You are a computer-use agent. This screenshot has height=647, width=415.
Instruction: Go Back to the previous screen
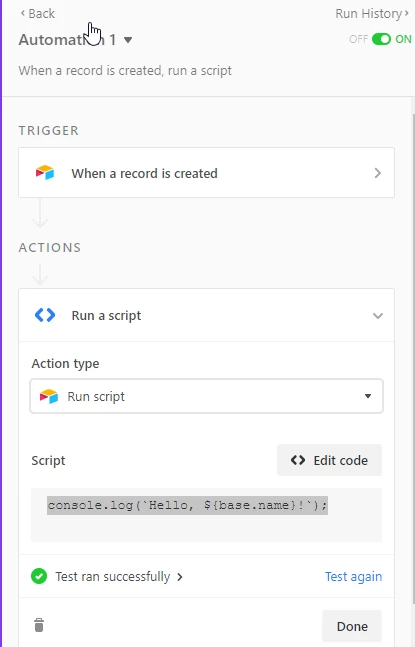[x=38, y=14]
